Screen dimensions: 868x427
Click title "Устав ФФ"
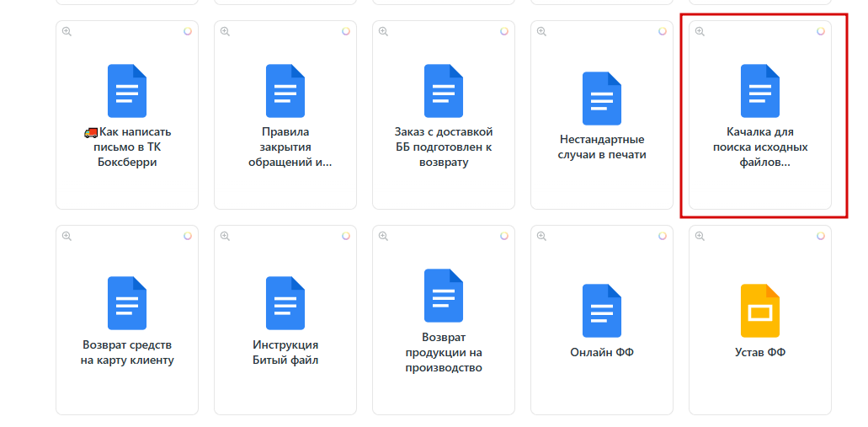(x=760, y=352)
